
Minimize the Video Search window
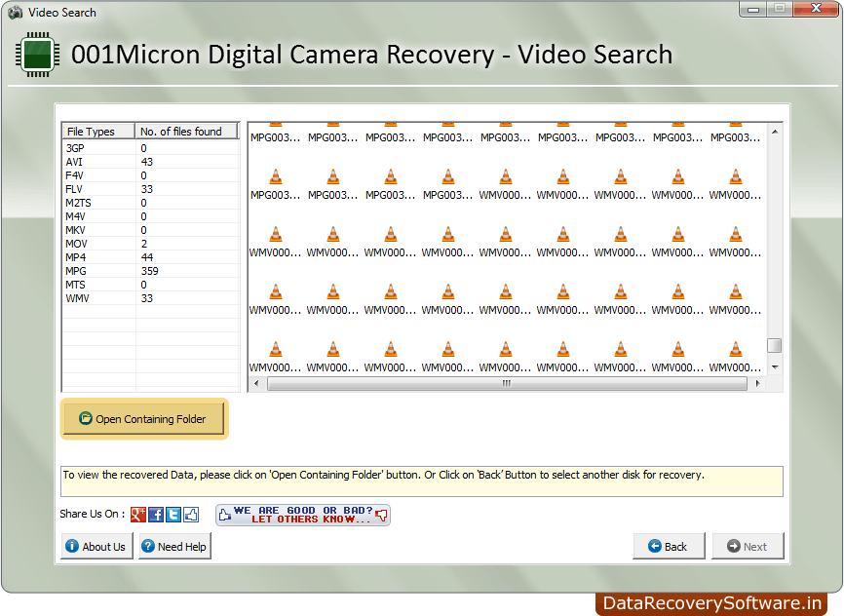pos(752,9)
